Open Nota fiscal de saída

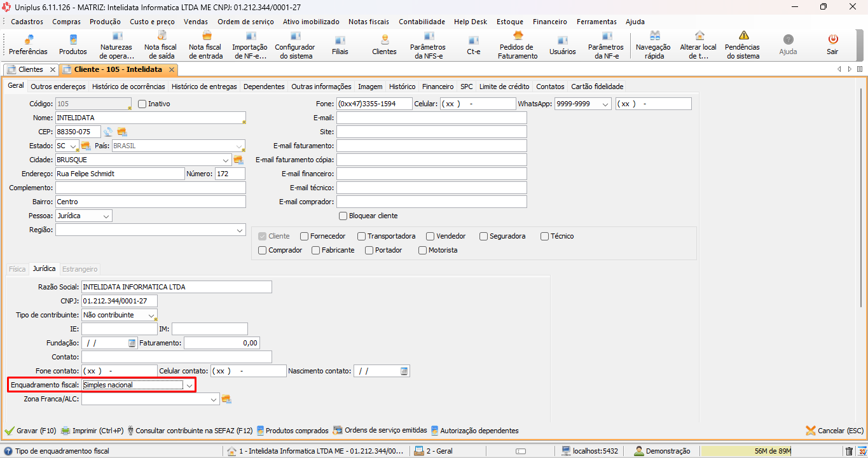(161, 45)
